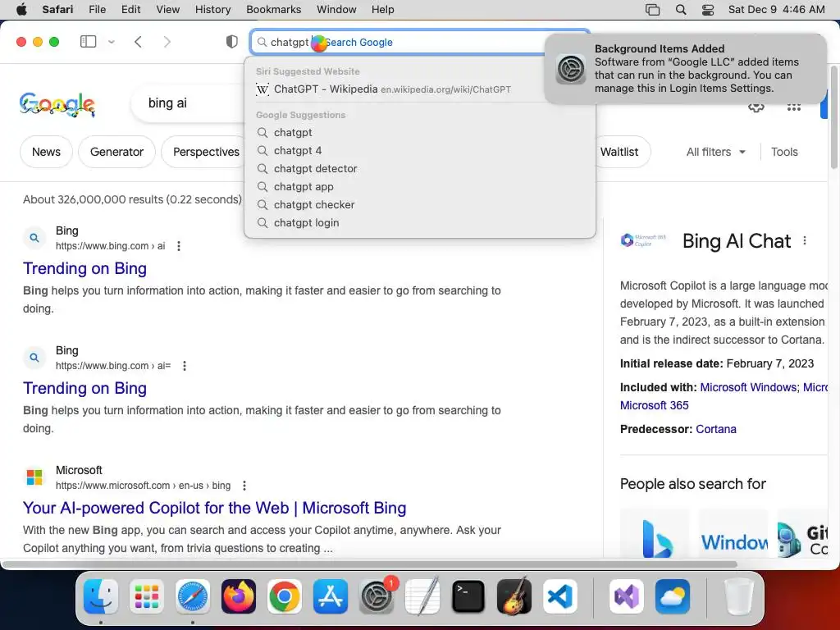
Task: Choose the 'chatgpt' Google suggestion
Action: [420, 132]
